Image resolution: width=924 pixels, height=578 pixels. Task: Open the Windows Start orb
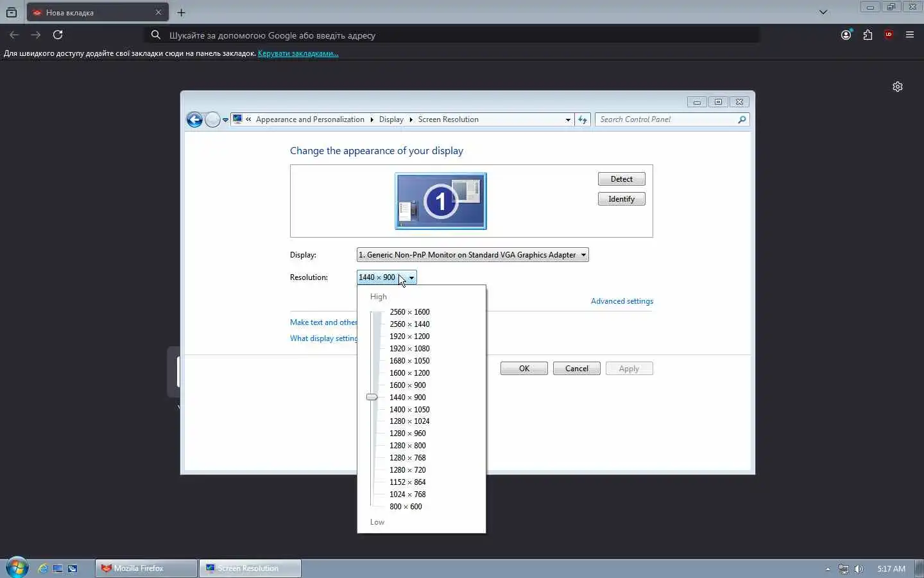click(17, 568)
